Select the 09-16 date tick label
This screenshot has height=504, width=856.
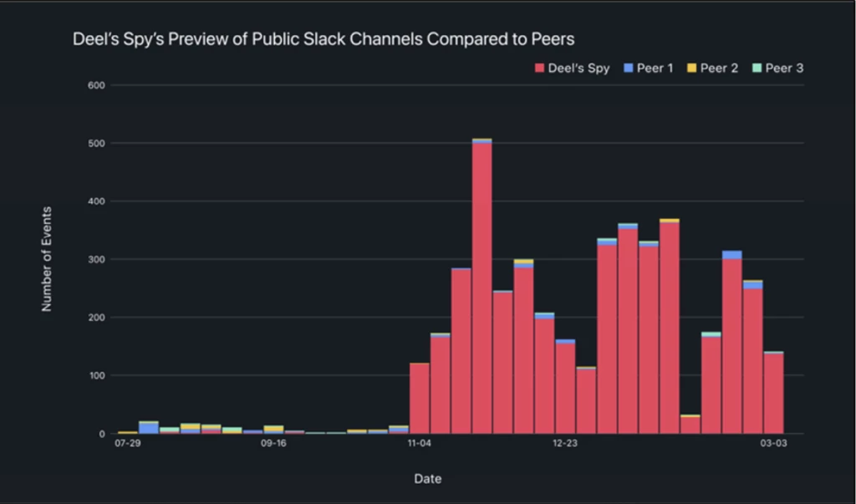tap(274, 443)
